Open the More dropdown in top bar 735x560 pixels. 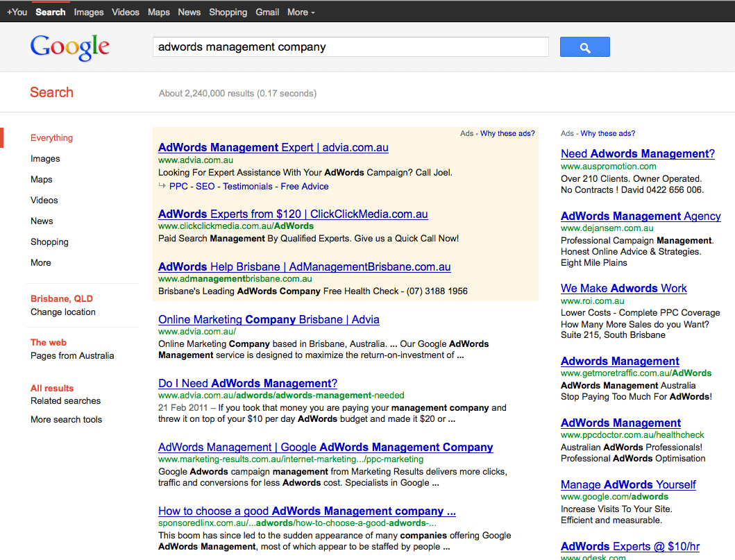(x=301, y=12)
